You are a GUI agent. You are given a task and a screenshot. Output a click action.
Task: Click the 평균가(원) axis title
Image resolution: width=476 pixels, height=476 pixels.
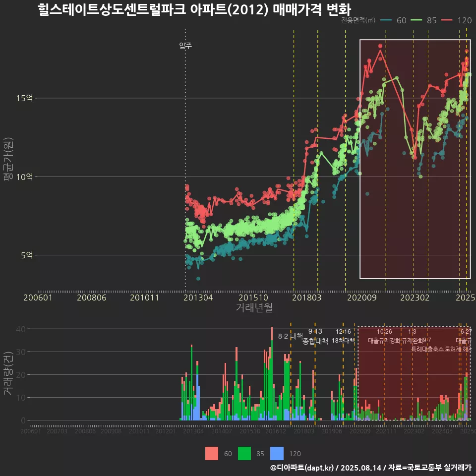8,159
